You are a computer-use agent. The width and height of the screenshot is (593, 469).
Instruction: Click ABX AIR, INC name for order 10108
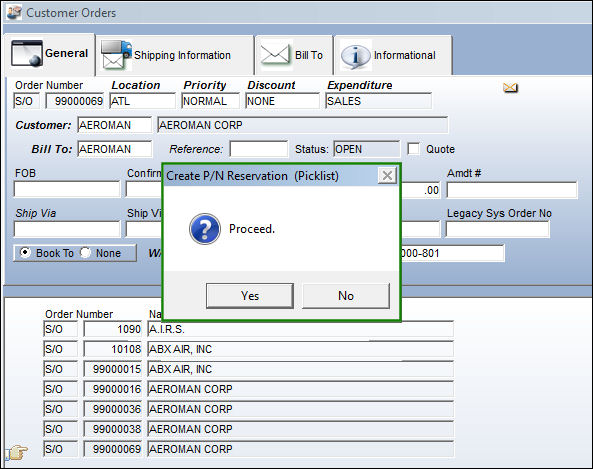[300, 349]
